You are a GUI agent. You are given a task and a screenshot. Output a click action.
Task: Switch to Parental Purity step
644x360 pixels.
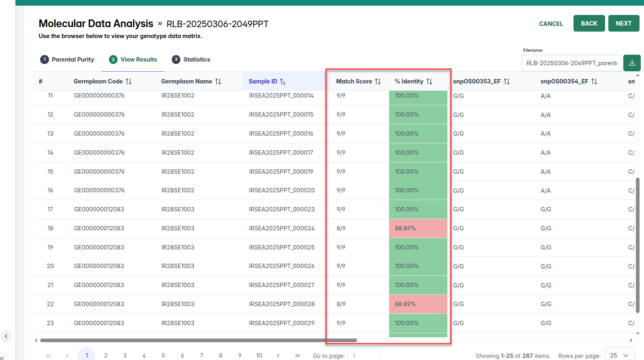click(67, 60)
